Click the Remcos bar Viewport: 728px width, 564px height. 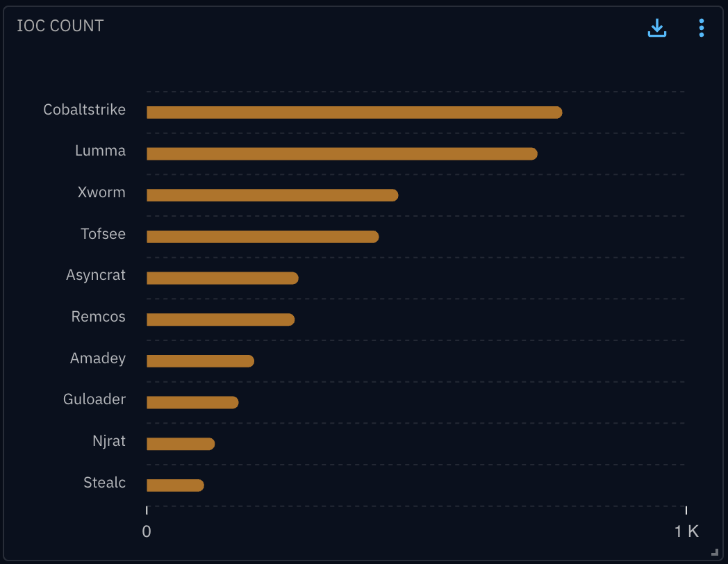[x=220, y=320]
